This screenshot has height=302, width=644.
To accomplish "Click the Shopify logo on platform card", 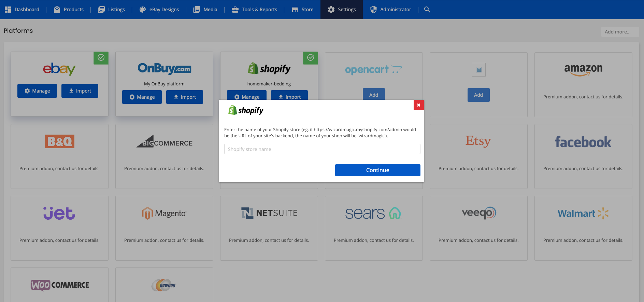I will click(x=269, y=69).
